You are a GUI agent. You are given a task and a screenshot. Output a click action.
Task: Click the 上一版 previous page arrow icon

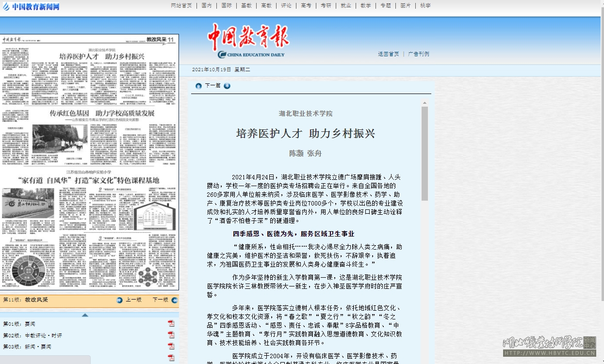(x=119, y=300)
